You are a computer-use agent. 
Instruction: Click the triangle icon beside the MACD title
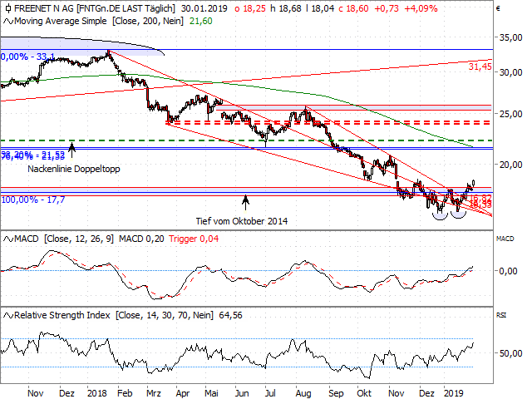[x=5, y=239]
